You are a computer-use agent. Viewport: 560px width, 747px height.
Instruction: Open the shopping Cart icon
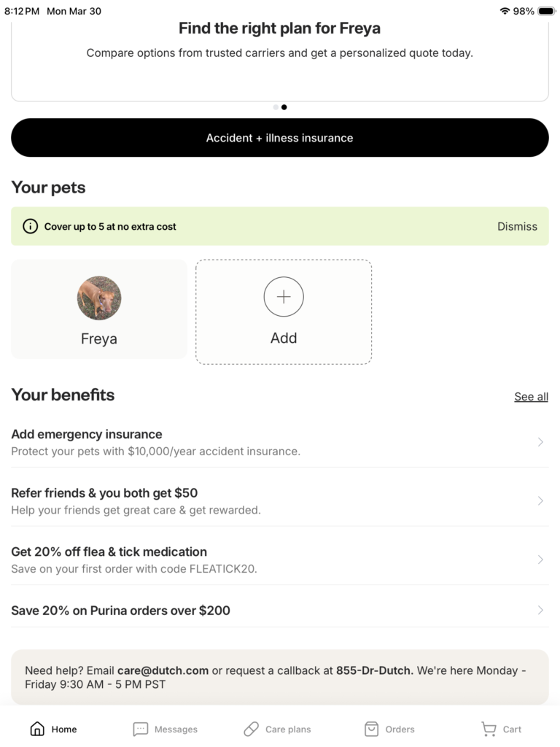coord(489,729)
